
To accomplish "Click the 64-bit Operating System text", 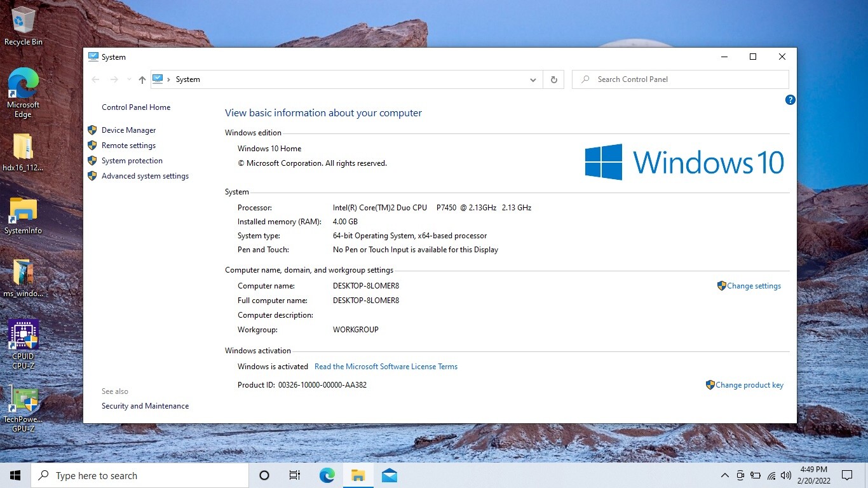I will tap(410, 236).
